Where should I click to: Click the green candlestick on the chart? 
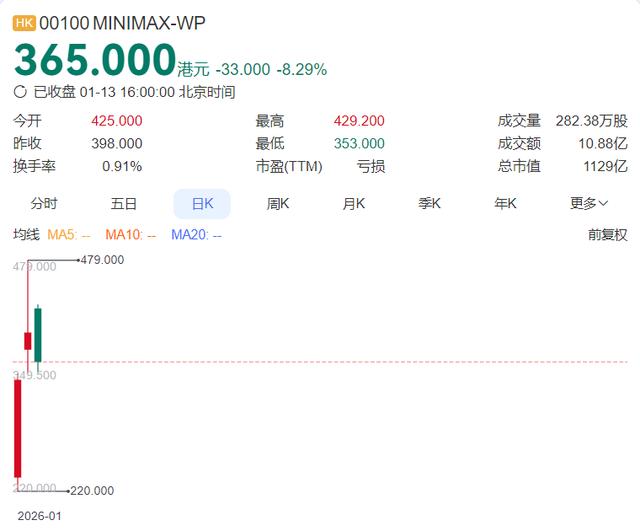point(38,334)
